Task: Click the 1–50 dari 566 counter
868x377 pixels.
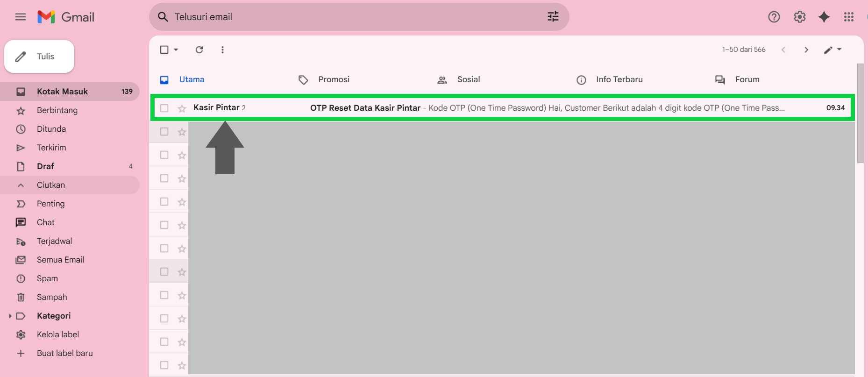Action: tap(744, 50)
